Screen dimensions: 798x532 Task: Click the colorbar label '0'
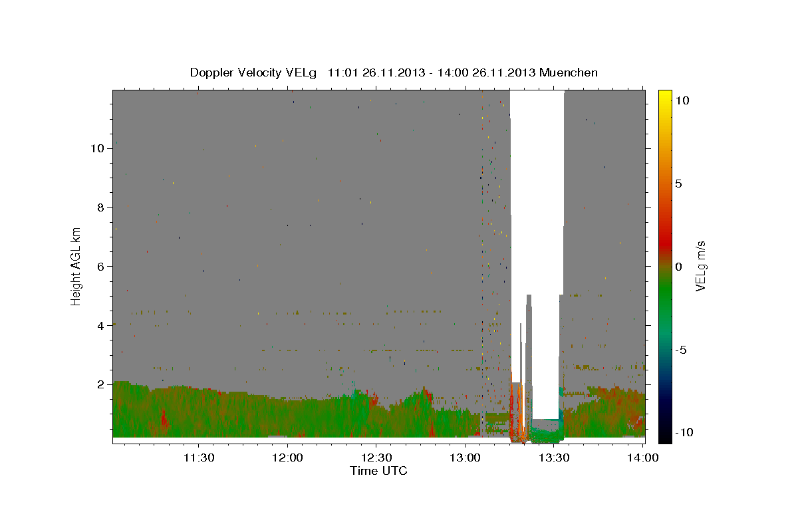point(679,267)
